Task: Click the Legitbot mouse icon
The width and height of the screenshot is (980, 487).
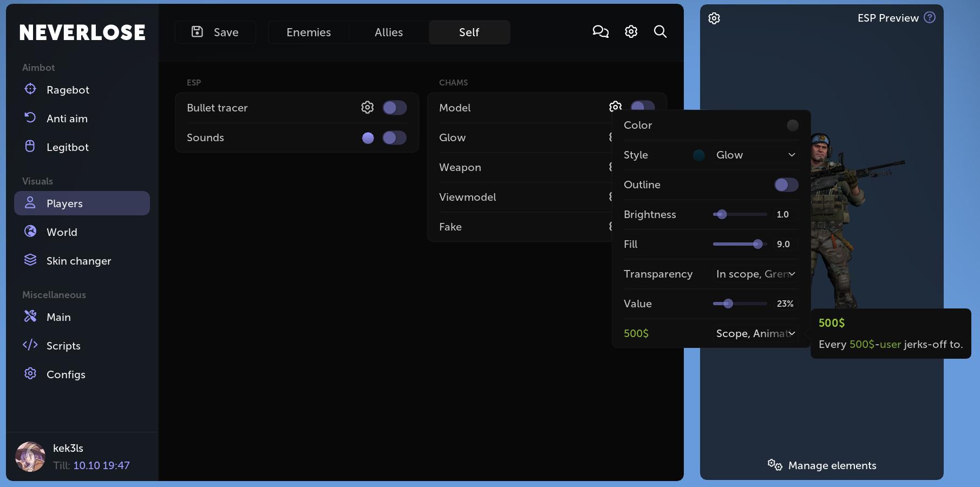Action: pyautogui.click(x=30, y=146)
